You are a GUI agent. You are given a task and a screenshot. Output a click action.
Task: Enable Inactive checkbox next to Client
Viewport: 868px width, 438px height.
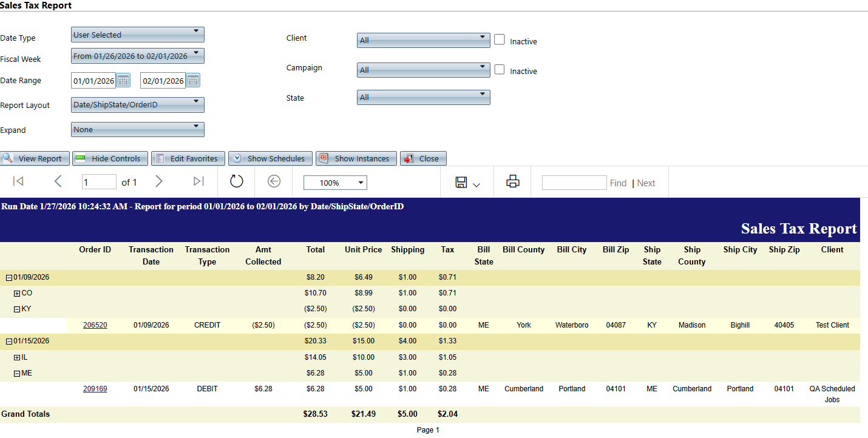[500, 40]
